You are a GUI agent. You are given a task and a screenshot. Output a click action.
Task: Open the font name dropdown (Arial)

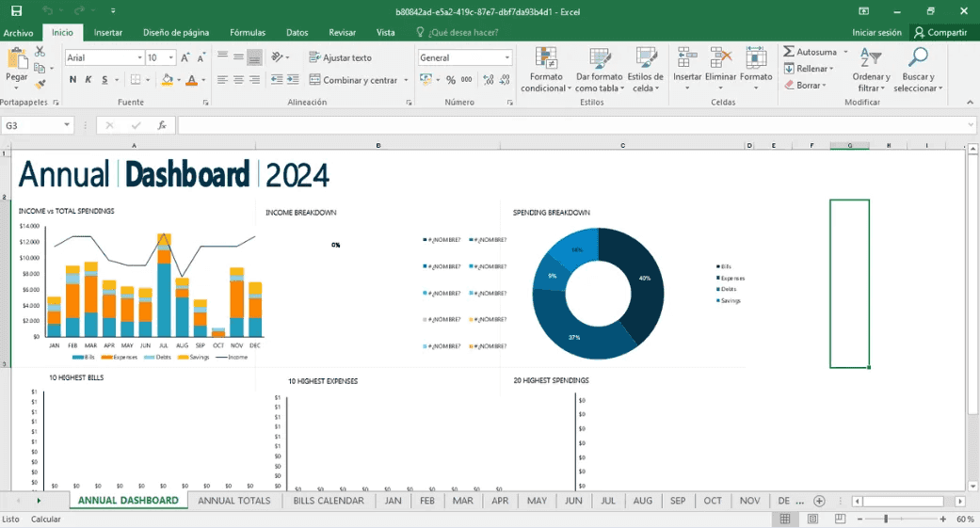tap(140, 57)
